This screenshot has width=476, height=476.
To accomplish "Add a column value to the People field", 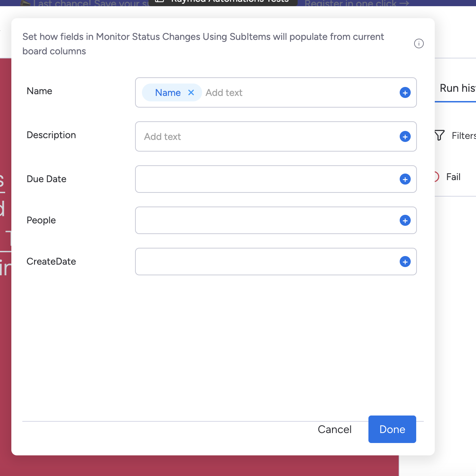I will click(x=405, y=220).
